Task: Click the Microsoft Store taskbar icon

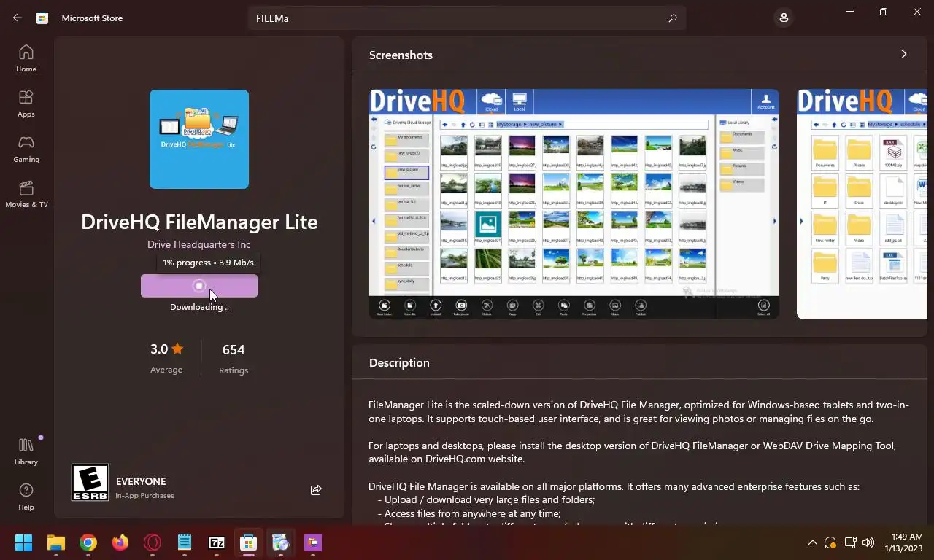Action: click(x=249, y=542)
